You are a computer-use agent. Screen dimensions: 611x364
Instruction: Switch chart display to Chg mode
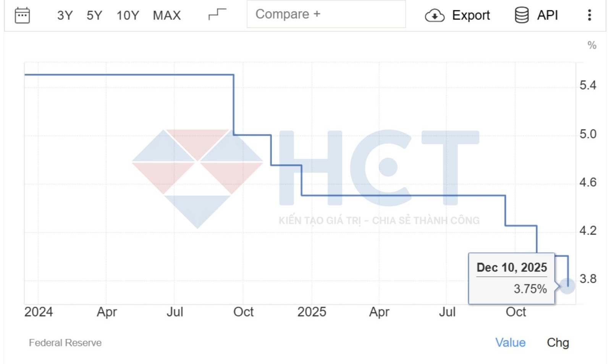pyautogui.click(x=558, y=343)
